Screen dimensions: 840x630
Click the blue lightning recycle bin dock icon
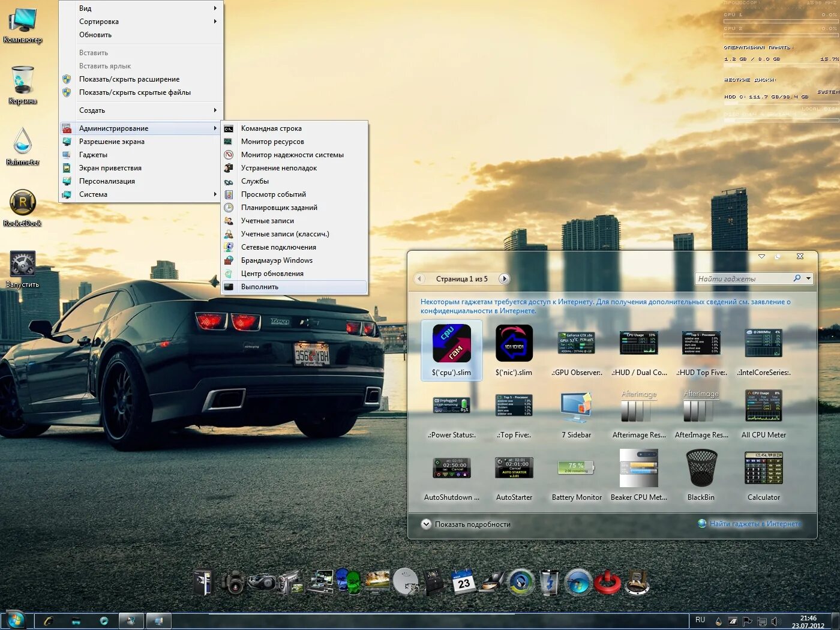(x=550, y=582)
